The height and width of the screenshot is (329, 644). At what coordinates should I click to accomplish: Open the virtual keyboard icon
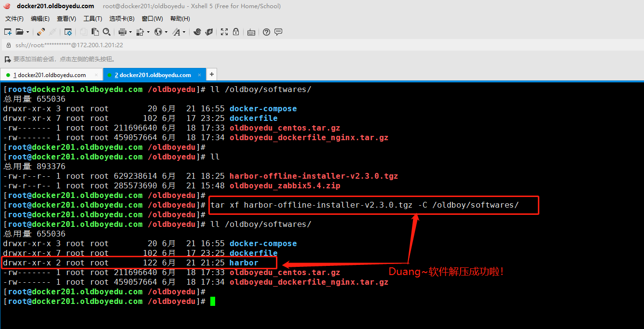[251, 32]
